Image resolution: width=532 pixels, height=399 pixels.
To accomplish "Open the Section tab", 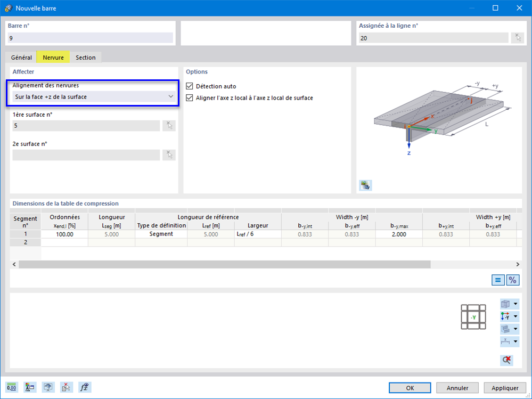I will tap(86, 58).
